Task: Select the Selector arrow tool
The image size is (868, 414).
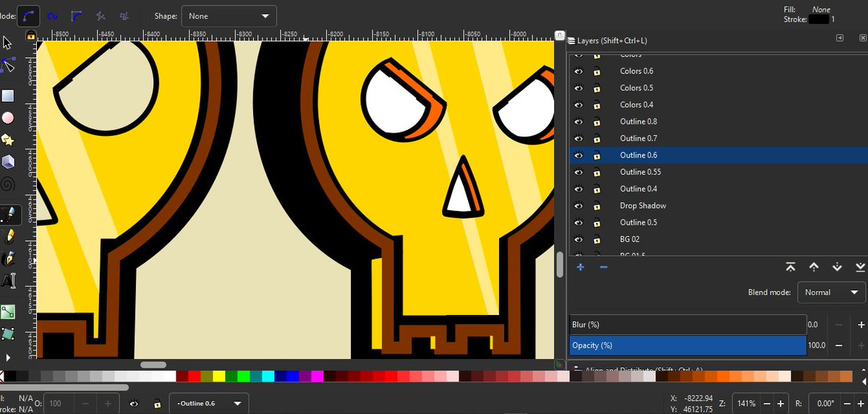Action: [x=7, y=43]
